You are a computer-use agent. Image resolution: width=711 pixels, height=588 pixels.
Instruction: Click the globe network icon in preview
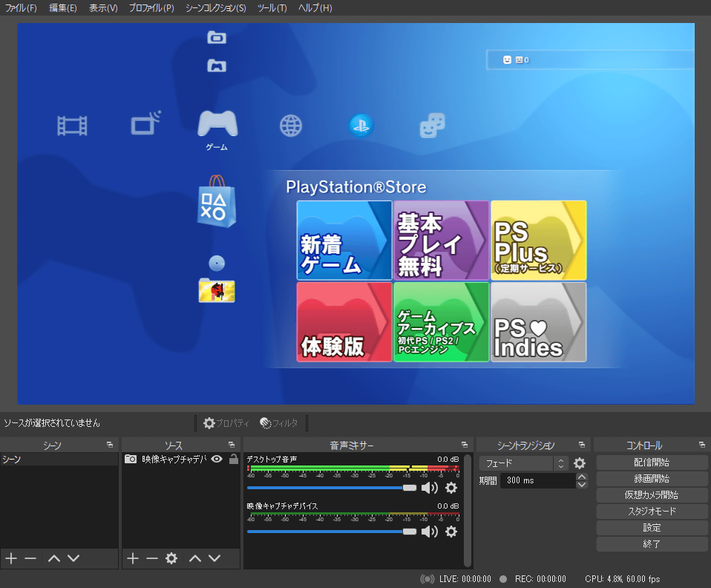[x=291, y=125]
